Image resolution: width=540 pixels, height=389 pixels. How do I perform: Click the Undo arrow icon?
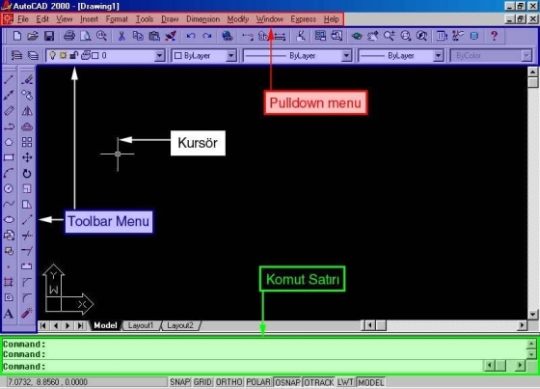coord(191,36)
